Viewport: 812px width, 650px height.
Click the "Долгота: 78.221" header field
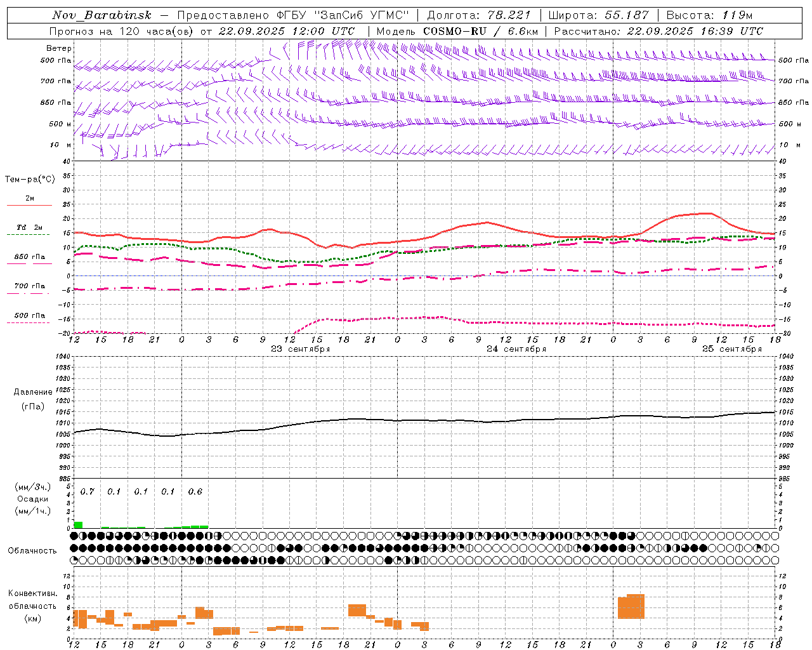(479, 15)
